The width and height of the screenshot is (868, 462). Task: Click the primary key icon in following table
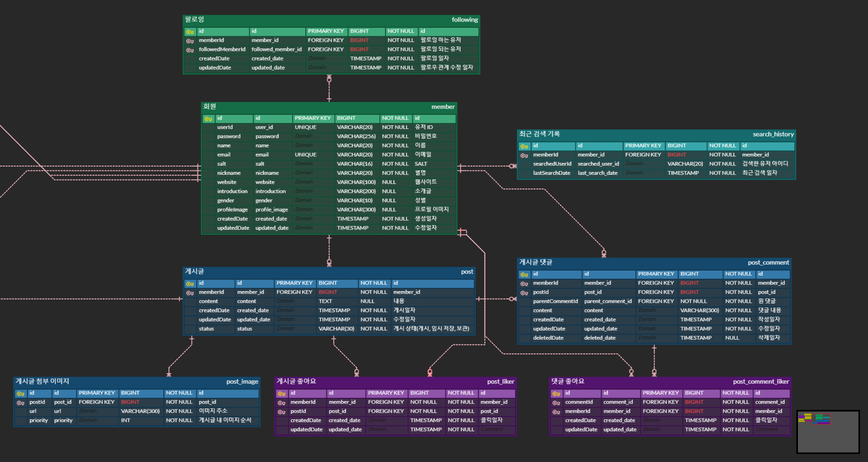190,32
